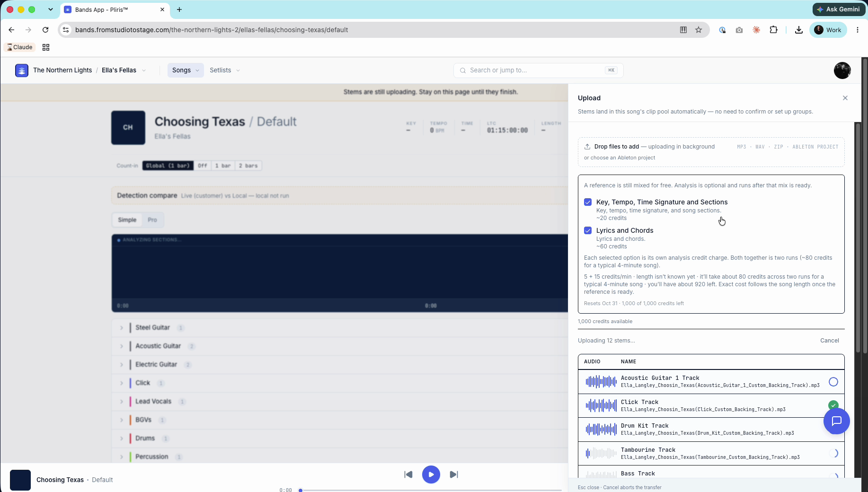Skip to next track
The image size is (868, 492).
pos(453,474)
